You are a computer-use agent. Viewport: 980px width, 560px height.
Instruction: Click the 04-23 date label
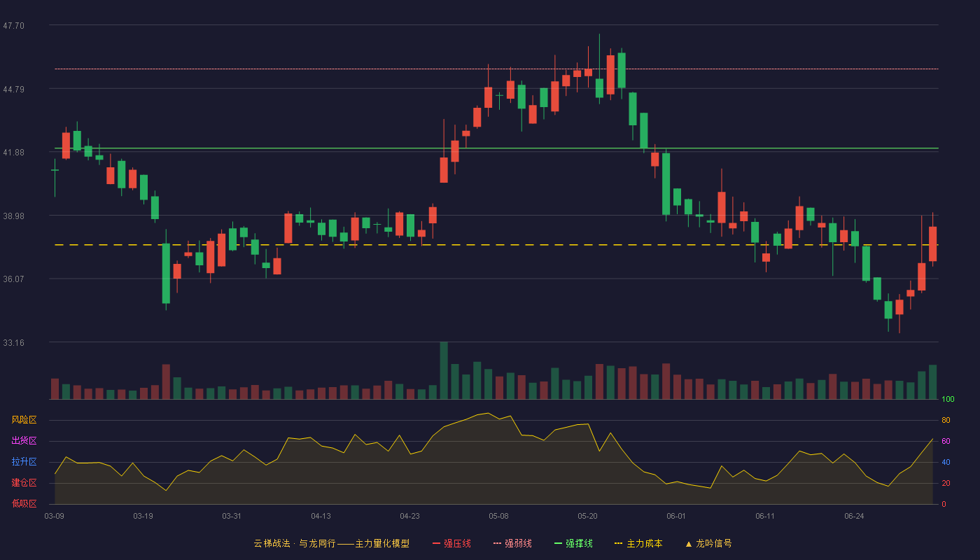(409, 516)
